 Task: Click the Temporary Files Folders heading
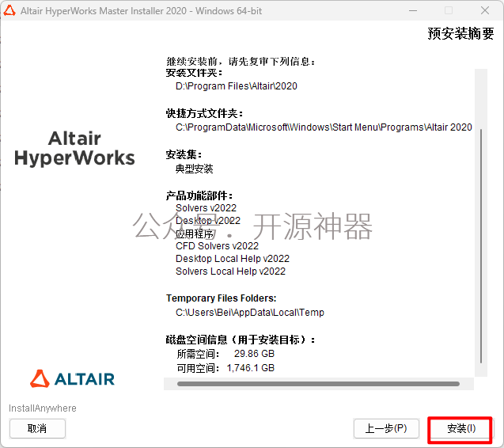click(x=222, y=298)
